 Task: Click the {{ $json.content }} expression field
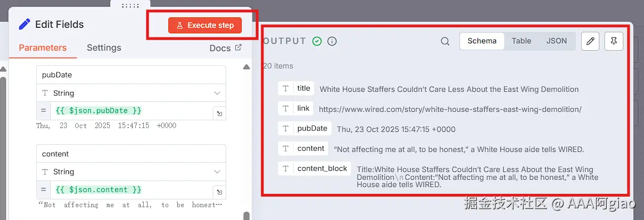pyautogui.click(x=131, y=189)
